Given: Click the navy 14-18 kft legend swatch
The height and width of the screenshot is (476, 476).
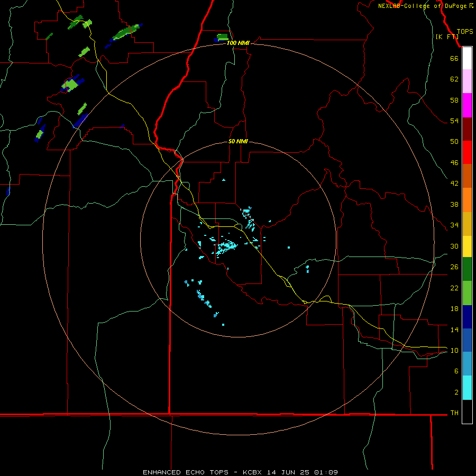Looking at the screenshot, I should (467, 317).
